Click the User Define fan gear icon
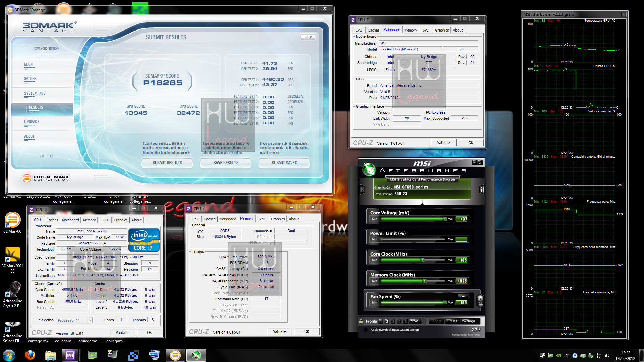Image resolution: width=644 pixels, height=362 pixels. [x=480, y=300]
